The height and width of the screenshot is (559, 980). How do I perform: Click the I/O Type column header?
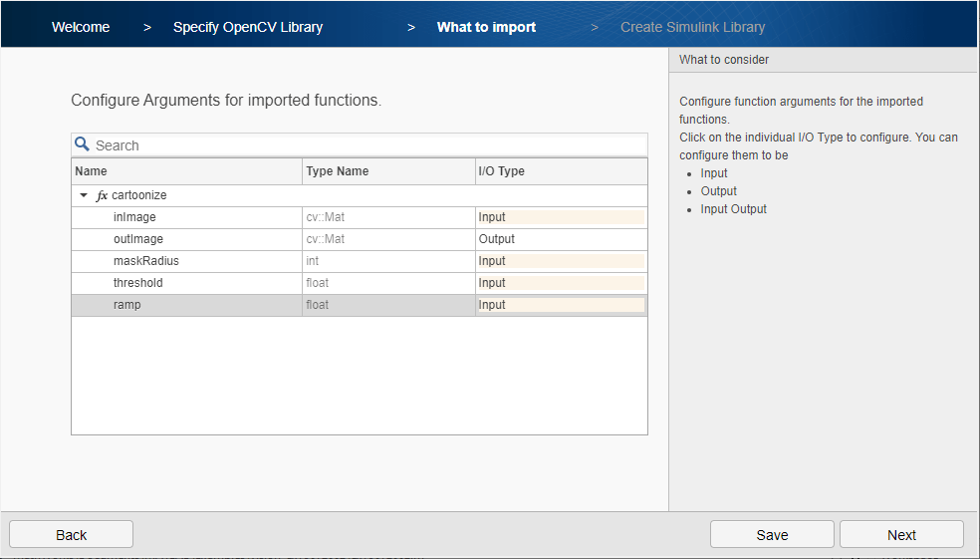coord(561,171)
